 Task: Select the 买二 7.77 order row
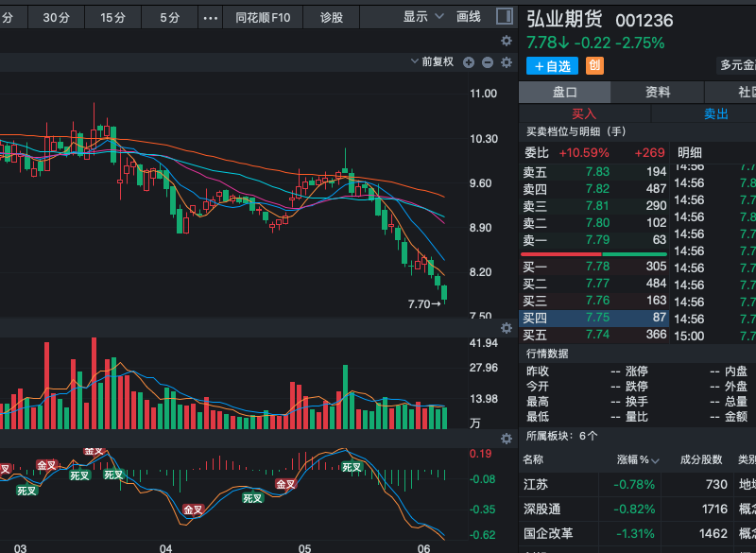tap(595, 284)
